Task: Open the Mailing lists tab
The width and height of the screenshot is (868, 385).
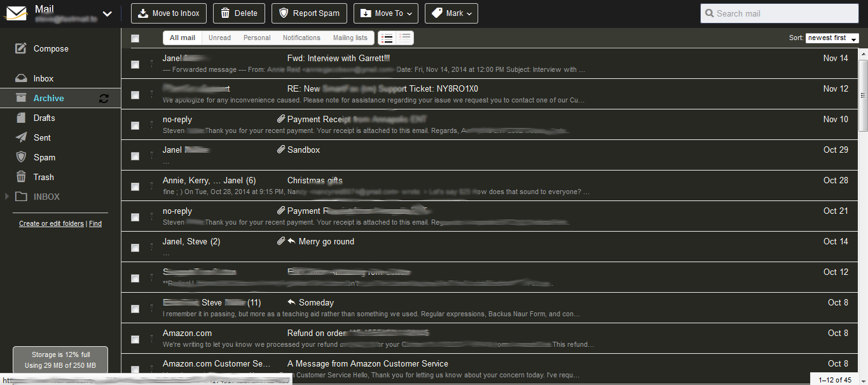Action: [x=350, y=38]
